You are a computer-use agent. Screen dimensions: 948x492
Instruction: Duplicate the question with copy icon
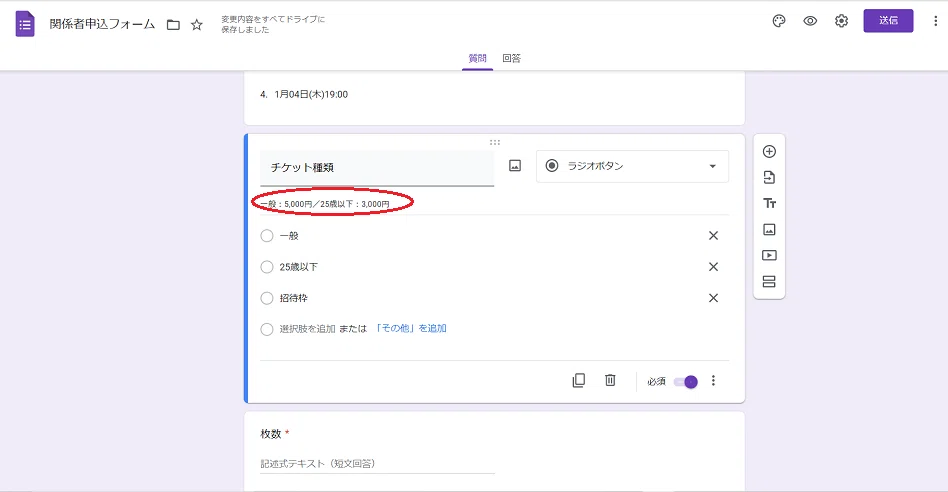point(579,380)
